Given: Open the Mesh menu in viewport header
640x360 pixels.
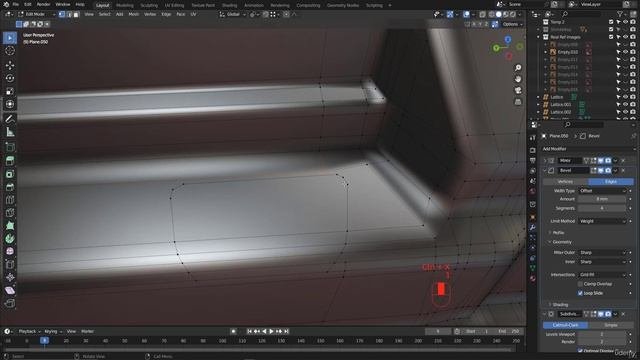Looking at the screenshot, I should (133, 14).
